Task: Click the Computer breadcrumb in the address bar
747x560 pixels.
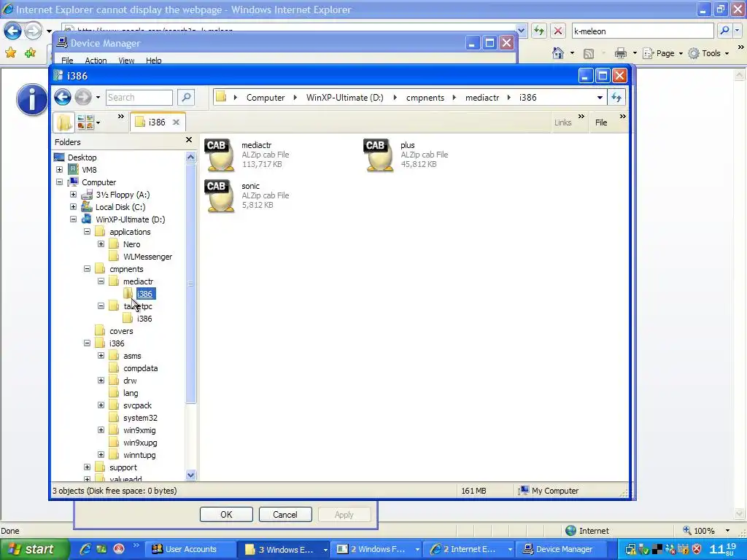Action: point(266,97)
